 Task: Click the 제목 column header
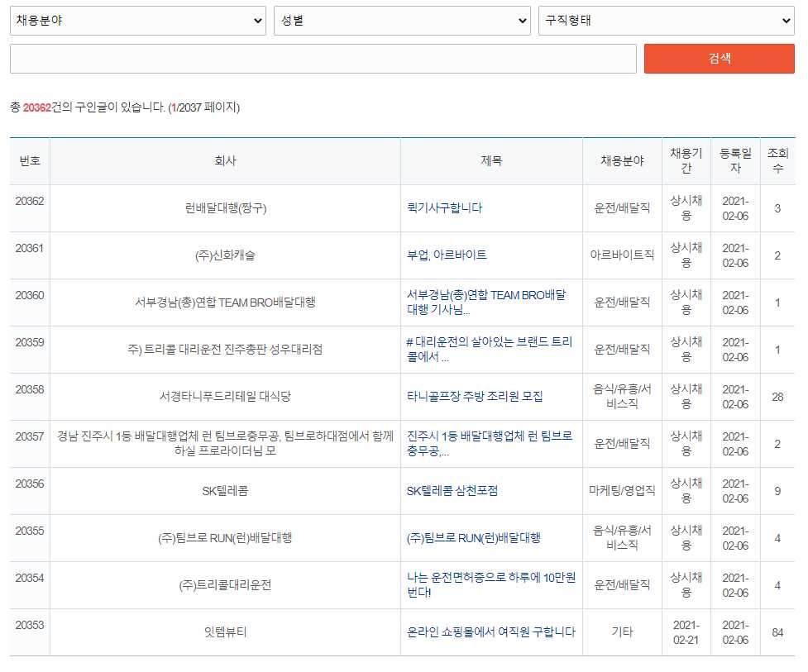click(491, 160)
